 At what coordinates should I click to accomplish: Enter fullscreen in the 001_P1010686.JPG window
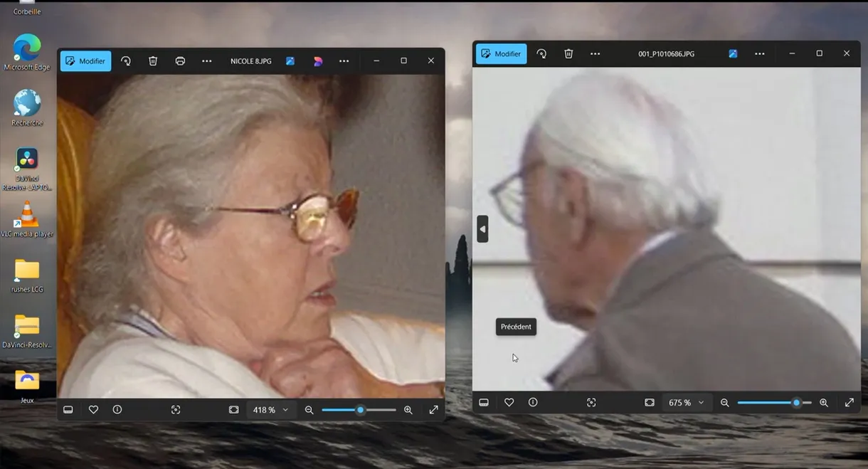tap(849, 403)
